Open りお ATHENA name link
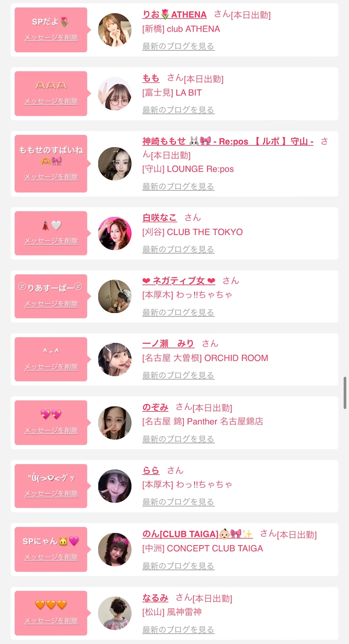This screenshot has width=349, height=644. pyautogui.click(x=174, y=15)
